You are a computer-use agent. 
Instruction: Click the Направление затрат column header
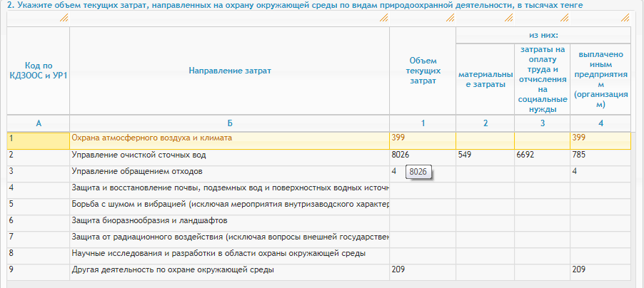tap(229, 71)
